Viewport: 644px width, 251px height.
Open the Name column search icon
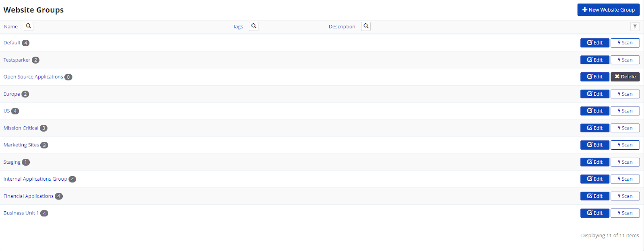[x=29, y=26]
